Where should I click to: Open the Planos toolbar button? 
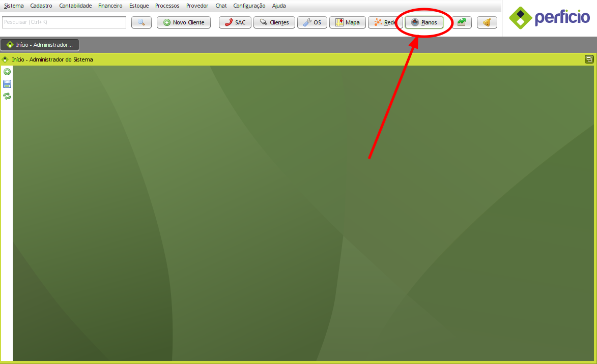click(424, 22)
